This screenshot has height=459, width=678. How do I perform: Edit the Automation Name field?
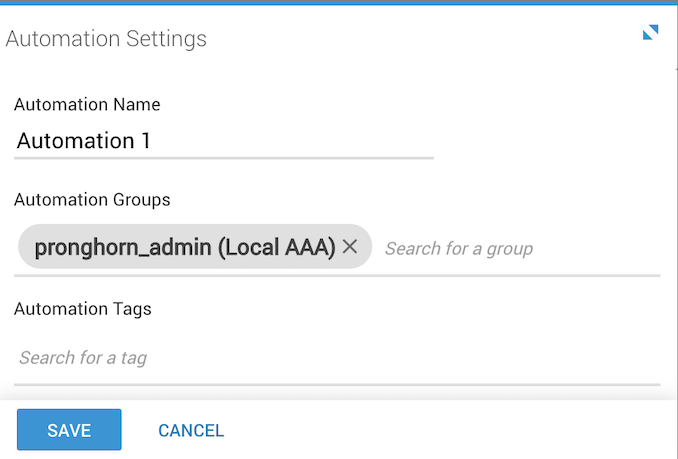pyautogui.click(x=224, y=141)
